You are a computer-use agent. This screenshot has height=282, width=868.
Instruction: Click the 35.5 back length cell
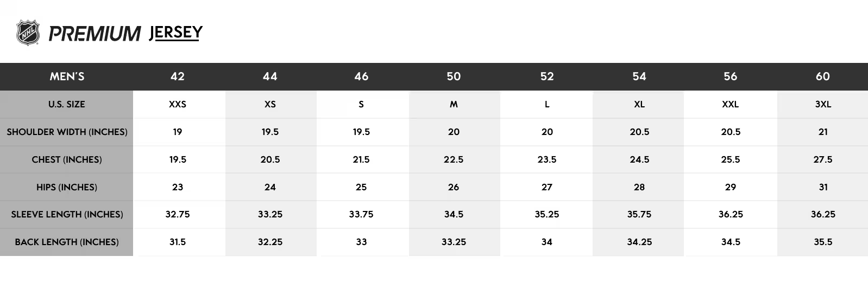[x=823, y=242]
